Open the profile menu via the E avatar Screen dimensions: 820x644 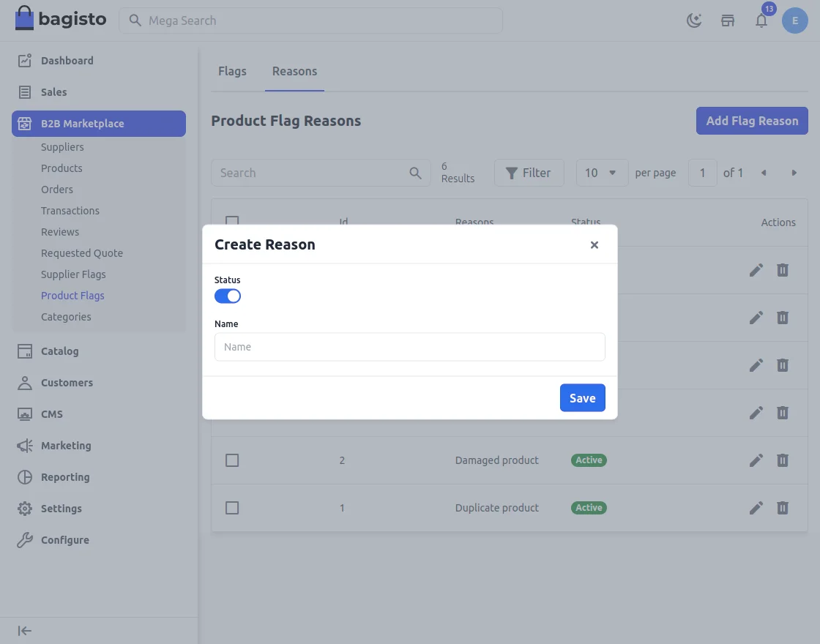795,20
